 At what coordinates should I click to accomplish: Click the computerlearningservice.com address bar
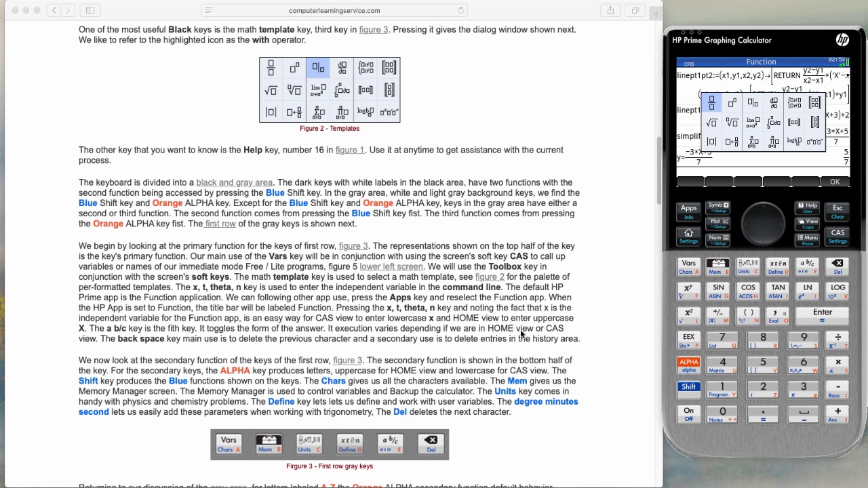334,10
